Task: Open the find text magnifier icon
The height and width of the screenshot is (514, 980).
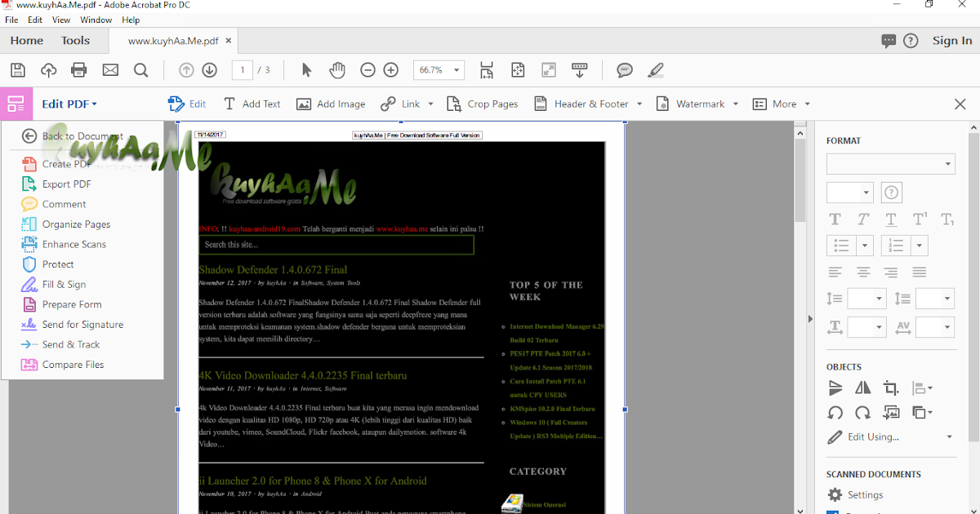Action: [x=140, y=70]
